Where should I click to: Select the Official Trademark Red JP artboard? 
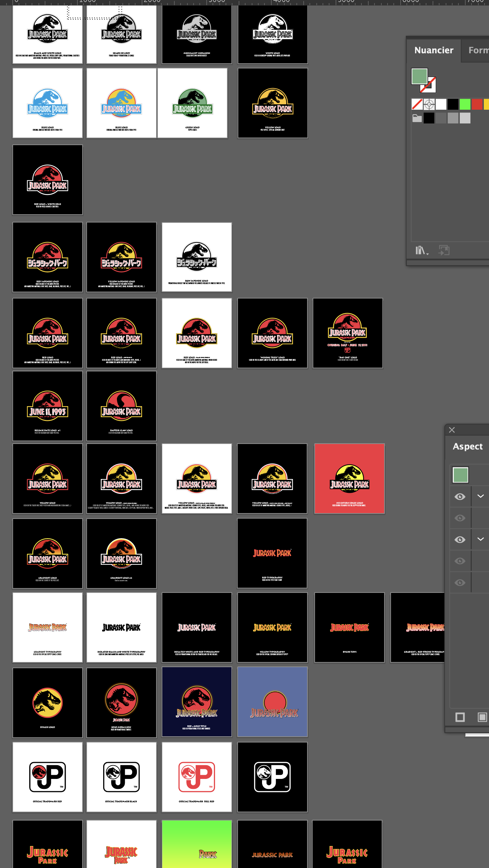pyautogui.click(x=47, y=777)
